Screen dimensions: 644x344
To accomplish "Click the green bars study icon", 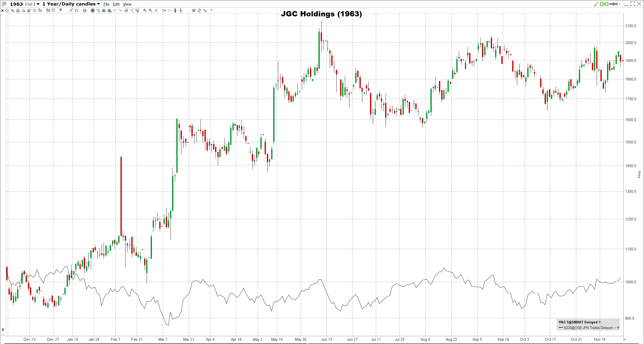I will (x=126, y=10).
